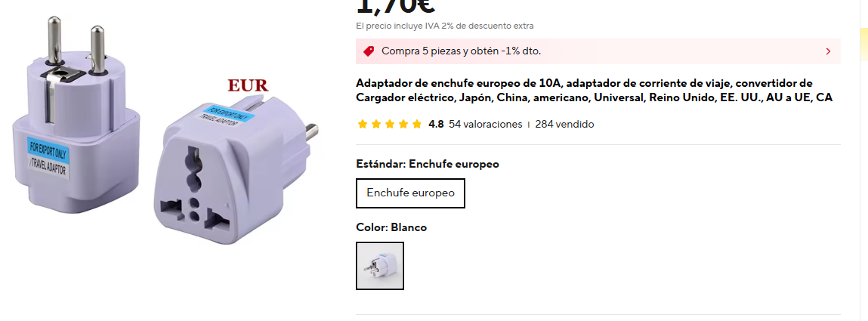Click the first yellow rating star
Image resolution: width=868 pixels, height=321 pixels.
[363, 124]
